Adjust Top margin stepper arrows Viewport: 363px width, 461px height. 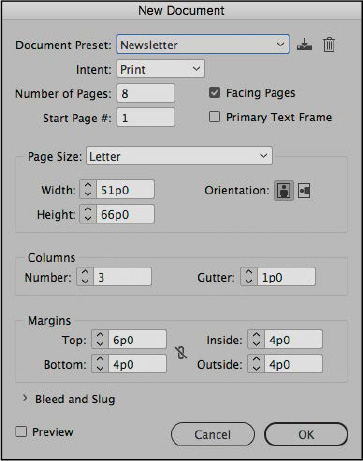(x=100, y=339)
